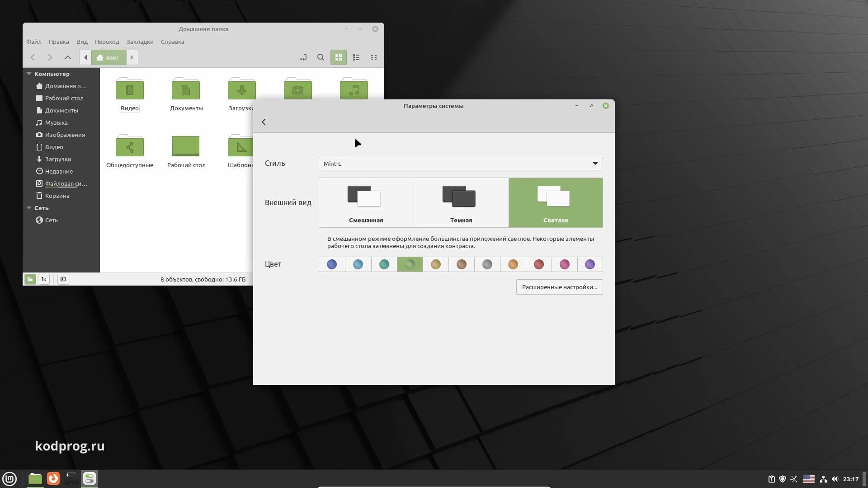868x488 pixels.
Task: Go up to parent folder
Action: tap(68, 57)
